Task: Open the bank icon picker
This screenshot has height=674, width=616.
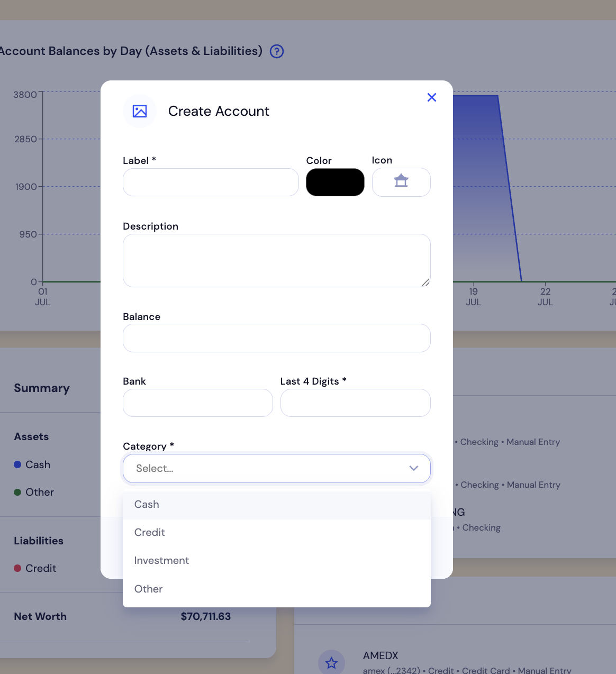Action: pos(401,182)
